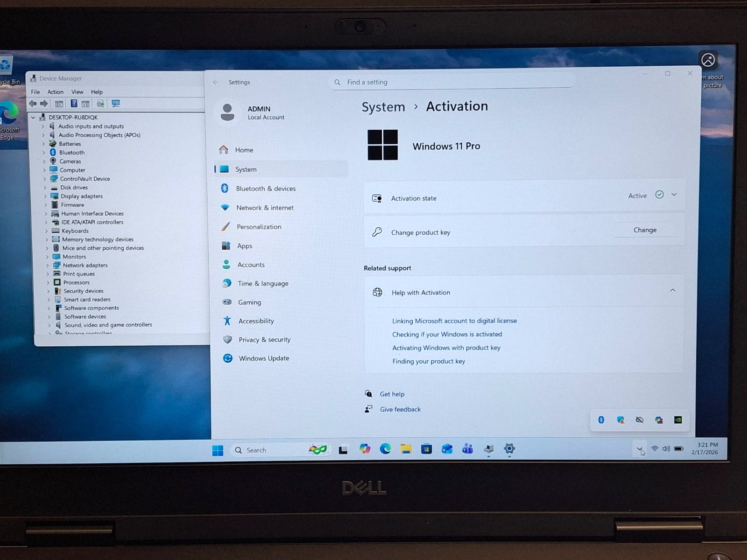The image size is (747, 560).
Task: Select Keyboards in Device Manager tree
Action: point(75,231)
